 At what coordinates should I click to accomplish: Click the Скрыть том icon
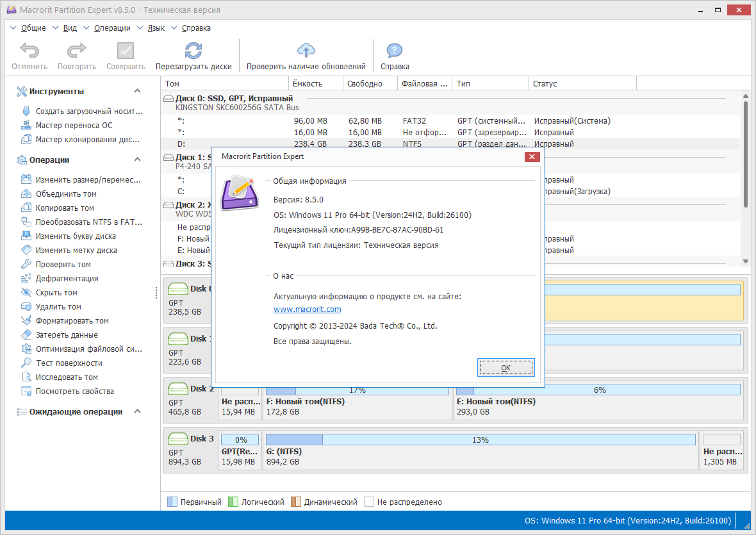(26, 292)
